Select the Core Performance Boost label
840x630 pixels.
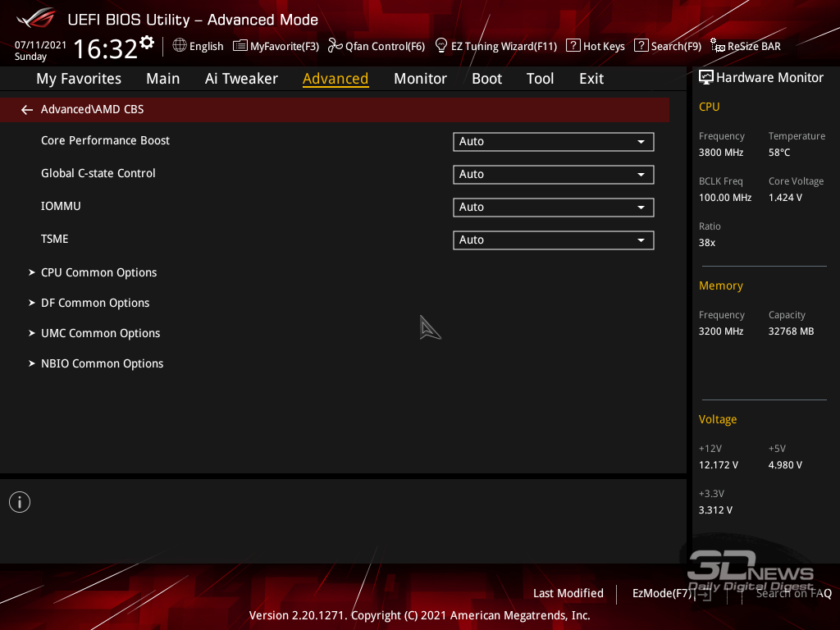point(105,141)
